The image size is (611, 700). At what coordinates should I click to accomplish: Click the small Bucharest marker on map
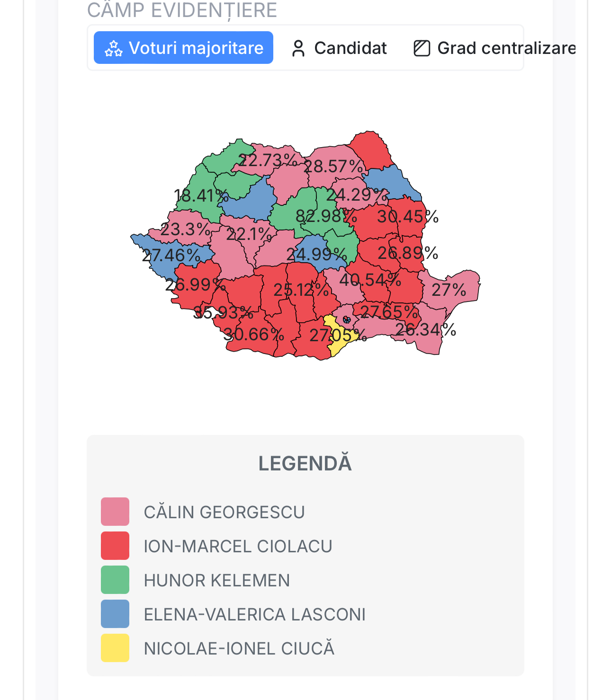coord(347,320)
